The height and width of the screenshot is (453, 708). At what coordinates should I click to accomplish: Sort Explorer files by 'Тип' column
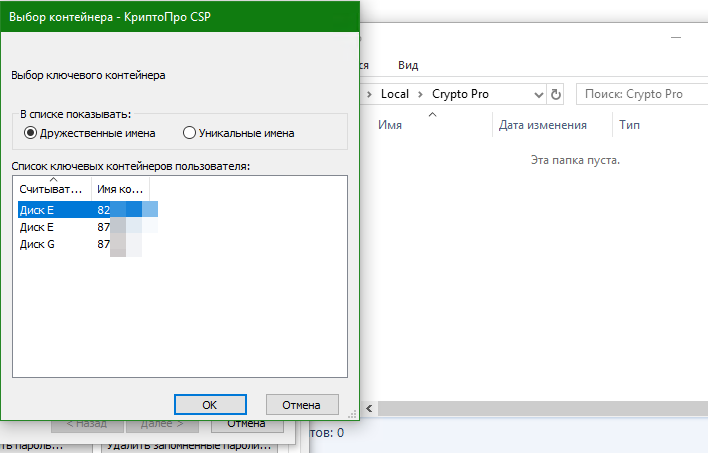tap(629, 125)
